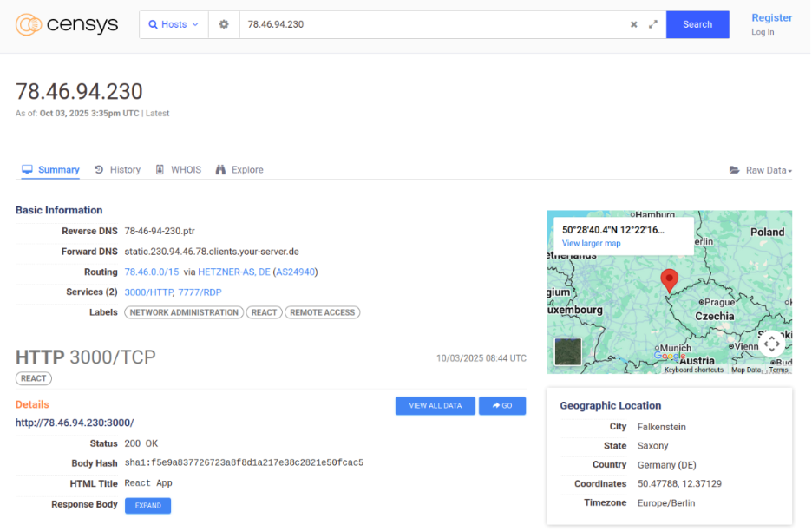Clear the search query with X icon
The image size is (812, 531).
coord(633,24)
